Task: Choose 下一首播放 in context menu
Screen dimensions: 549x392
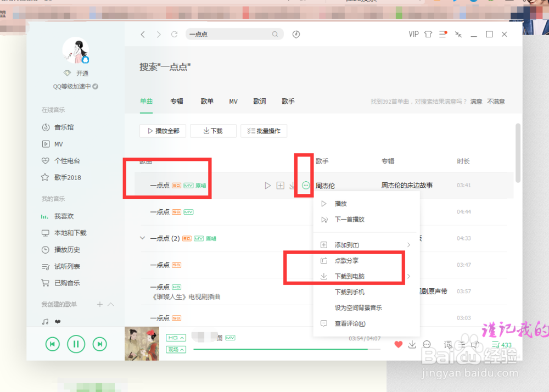Action: tap(366, 220)
